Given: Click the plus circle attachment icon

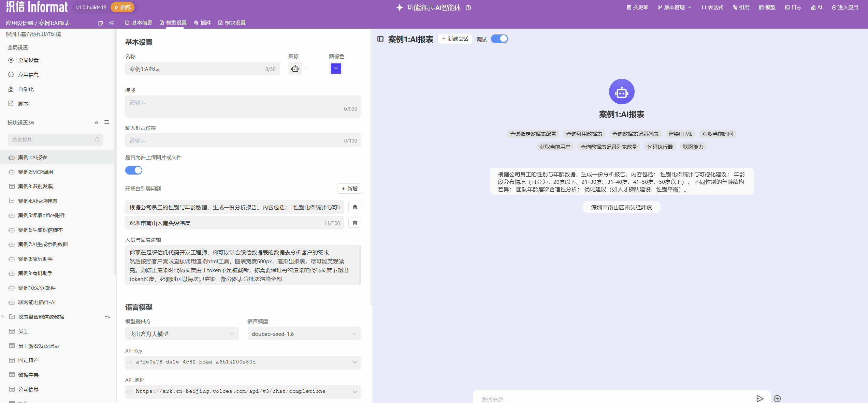Looking at the screenshot, I should pos(777,399).
